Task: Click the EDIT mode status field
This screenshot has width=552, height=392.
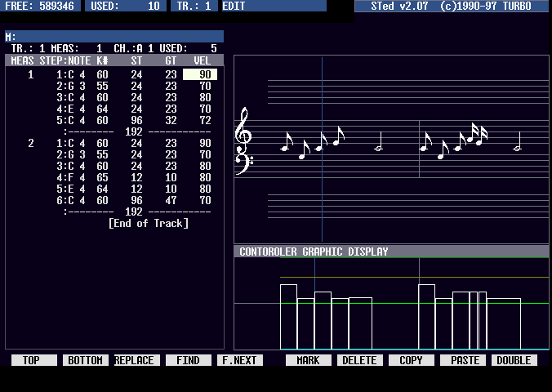Action: pyautogui.click(x=274, y=6)
